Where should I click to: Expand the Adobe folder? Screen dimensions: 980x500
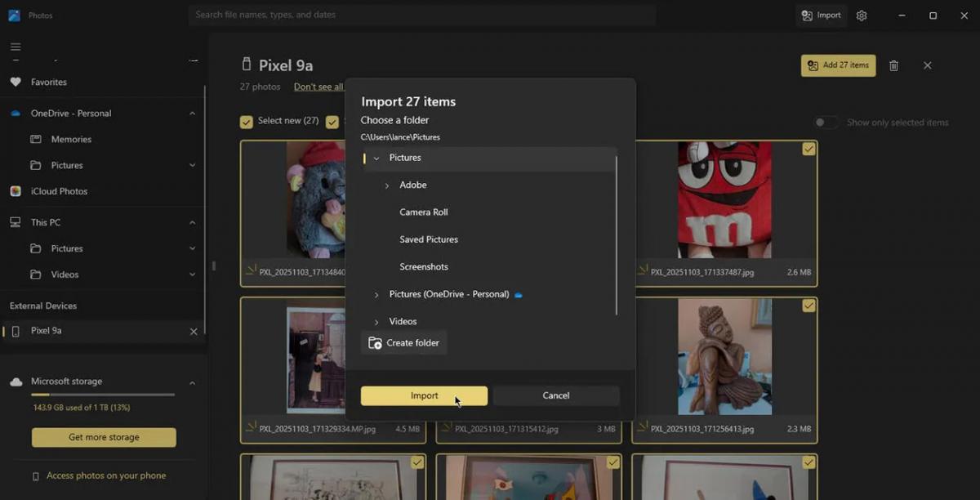(x=387, y=185)
